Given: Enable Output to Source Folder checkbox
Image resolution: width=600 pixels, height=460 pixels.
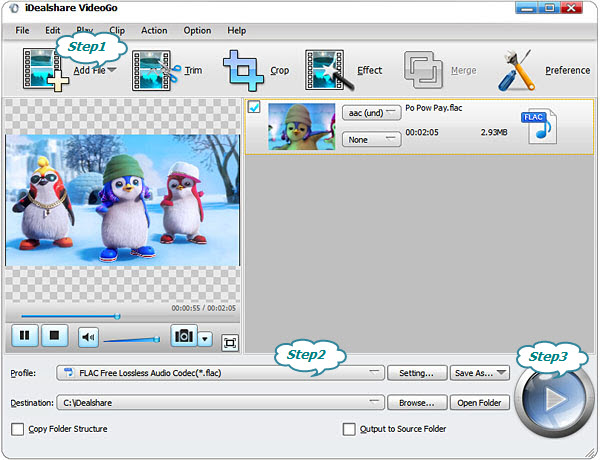Looking at the screenshot, I should coord(349,429).
